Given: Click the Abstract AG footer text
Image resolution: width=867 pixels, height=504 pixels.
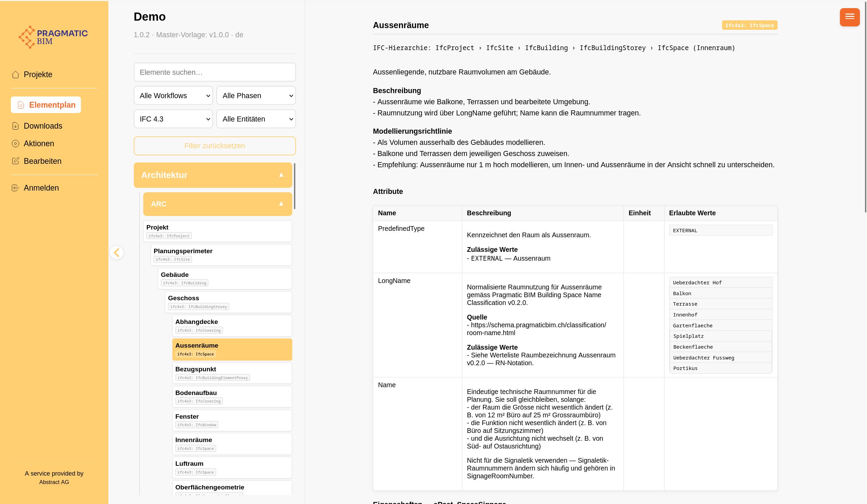Looking at the screenshot, I should 54,482.
